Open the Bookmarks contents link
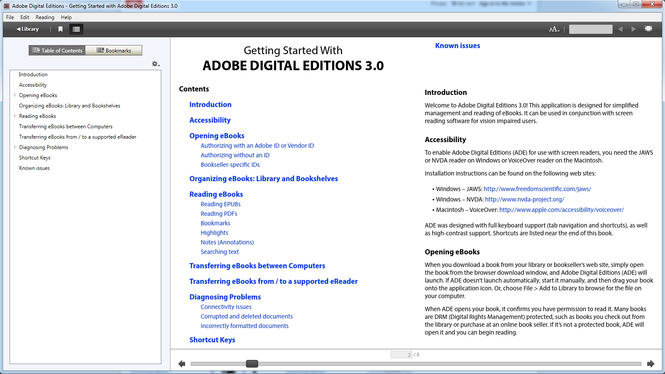This screenshot has width=665, height=374. coord(215,223)
